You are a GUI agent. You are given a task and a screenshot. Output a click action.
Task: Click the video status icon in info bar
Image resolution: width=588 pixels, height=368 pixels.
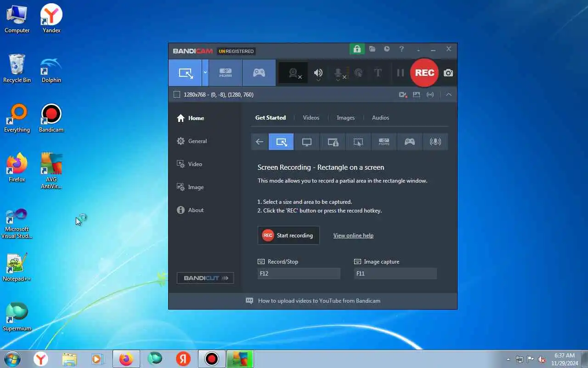pos(403,94)
